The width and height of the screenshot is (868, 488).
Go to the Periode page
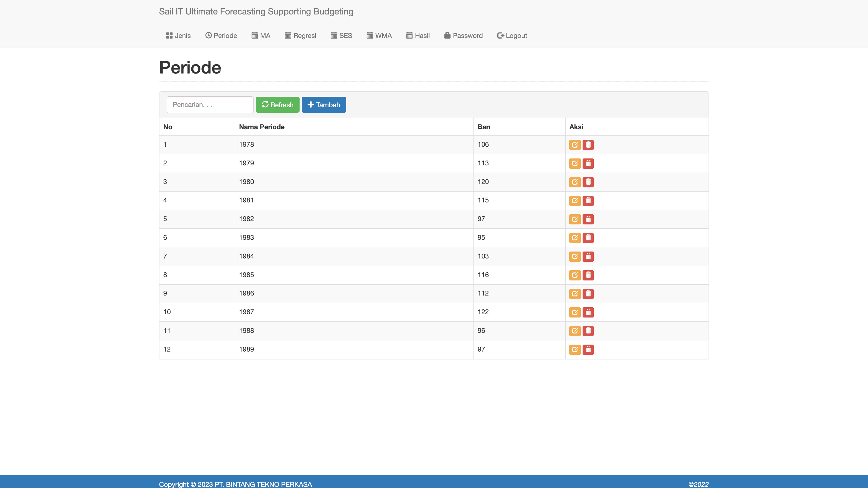click(221, 36)
